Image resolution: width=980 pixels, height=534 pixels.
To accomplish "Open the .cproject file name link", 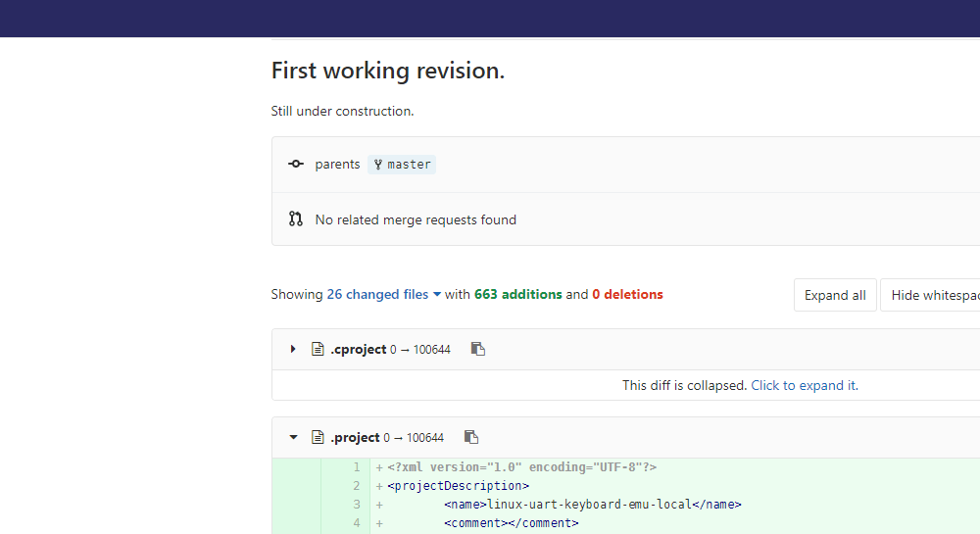I will (358, 349).
